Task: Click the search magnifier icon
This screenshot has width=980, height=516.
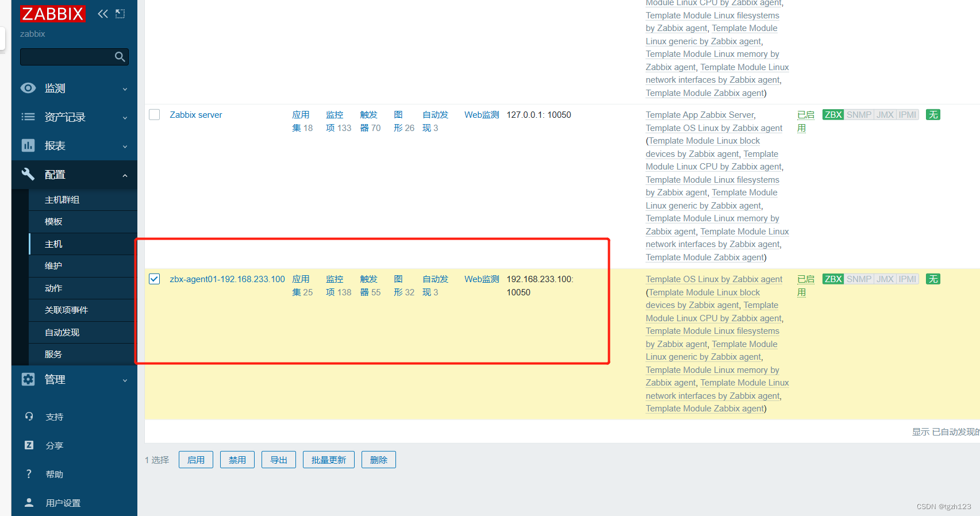Action: [120, 57]
